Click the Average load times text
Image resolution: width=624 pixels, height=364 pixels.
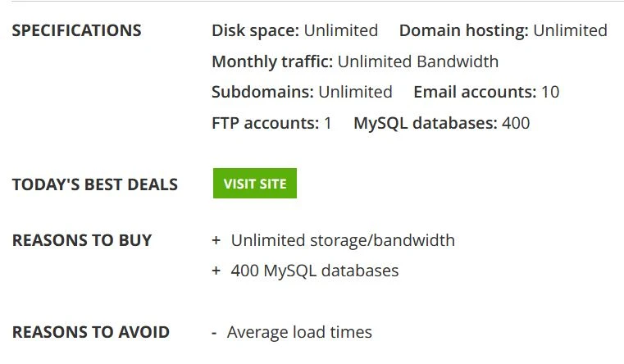299,332
